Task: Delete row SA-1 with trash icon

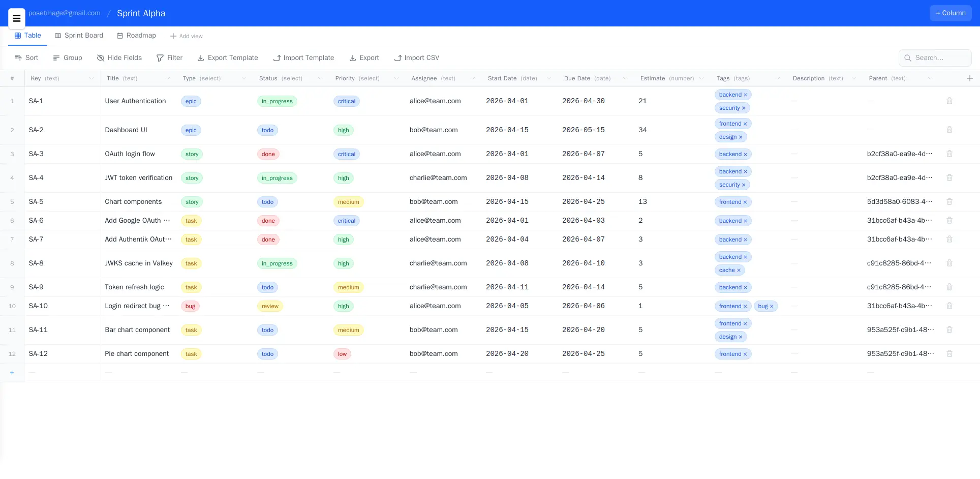Action: 949,101
